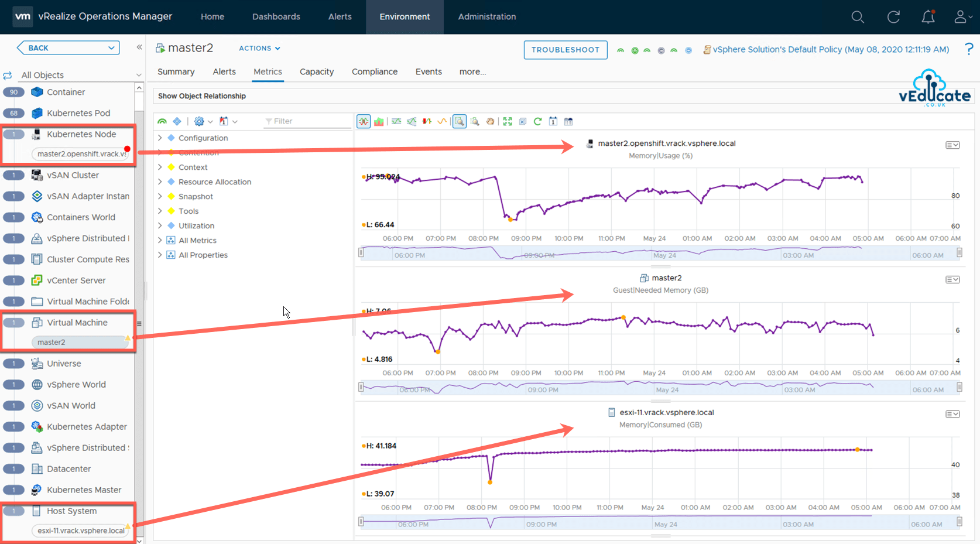Click the Guest Needed Memory time range slider

[x=660, y=387]
